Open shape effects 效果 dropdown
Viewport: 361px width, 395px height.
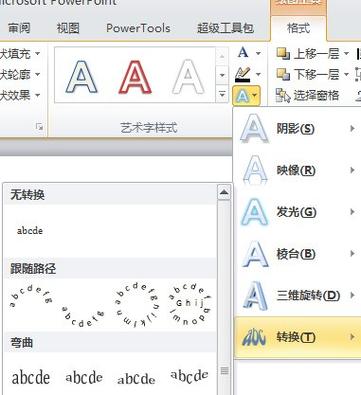click(37, 95)
